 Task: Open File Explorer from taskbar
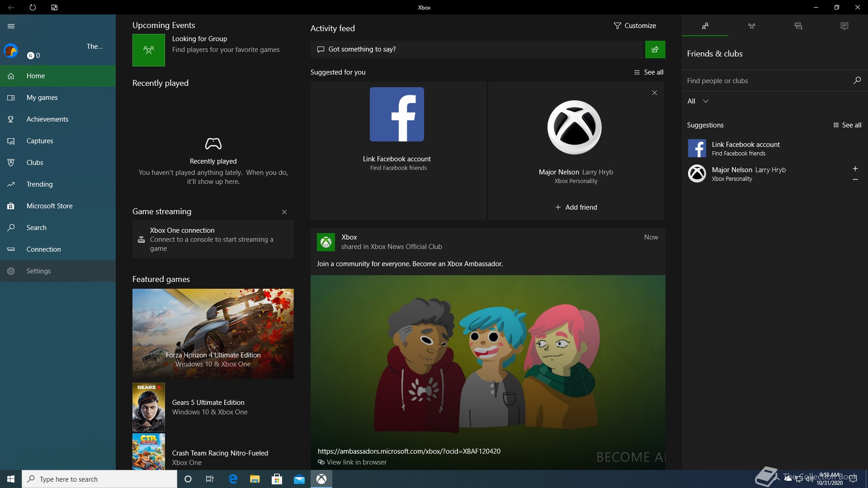click(255, 479)
